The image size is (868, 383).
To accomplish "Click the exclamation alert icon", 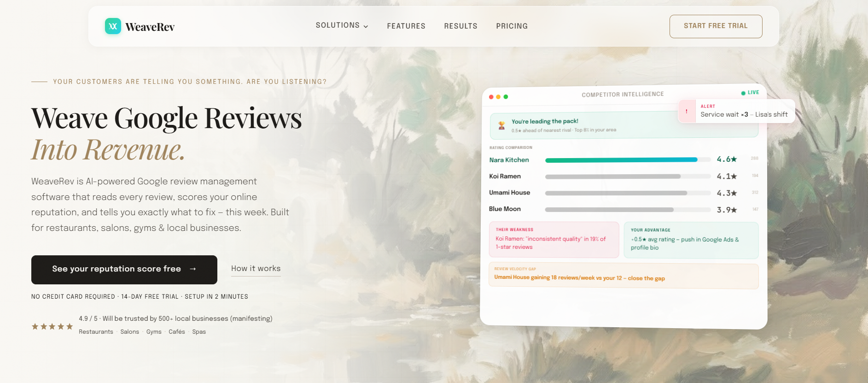I will point(687,112).
